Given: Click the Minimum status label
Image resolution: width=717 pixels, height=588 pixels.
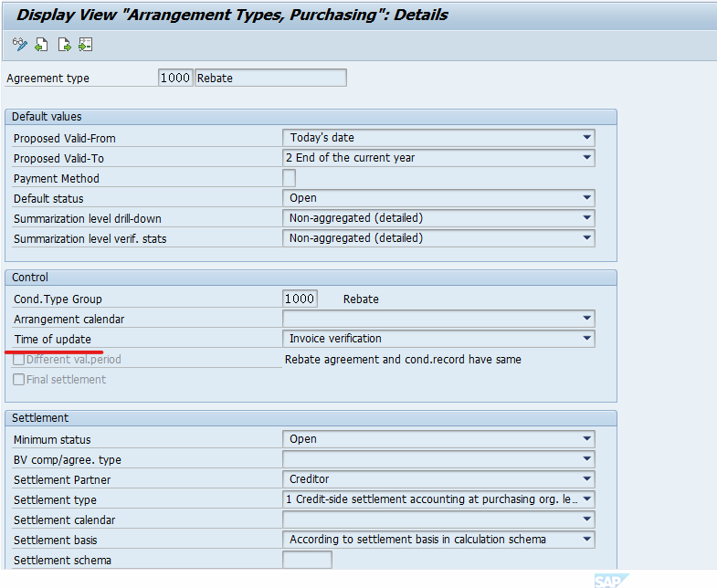Looking at the screenshot, I should [52, 440].
